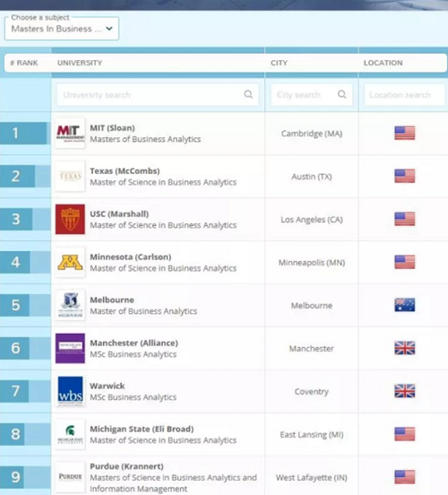Open the Purdue (Krannert) link
The image size is (448, 495).
coord(126,466)
